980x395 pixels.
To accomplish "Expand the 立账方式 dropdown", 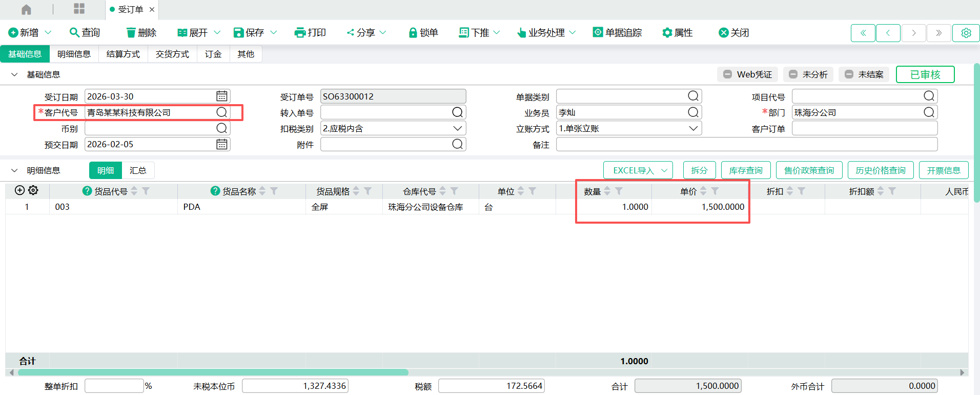I will point(693,128).
